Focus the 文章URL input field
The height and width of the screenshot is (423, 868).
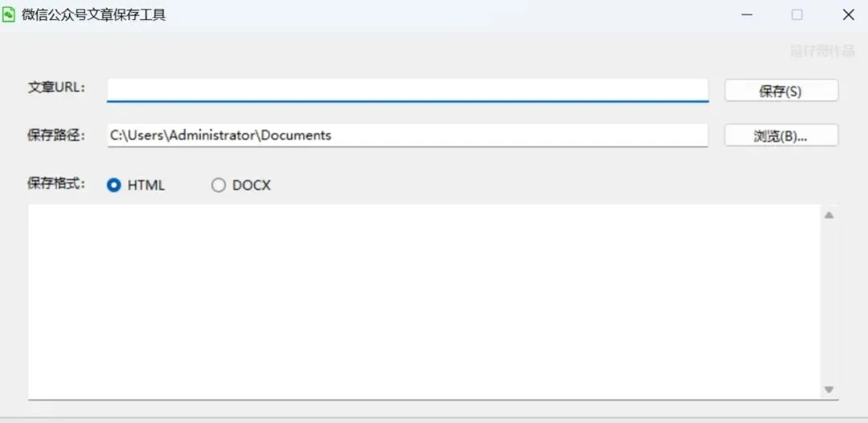(407, 90)
